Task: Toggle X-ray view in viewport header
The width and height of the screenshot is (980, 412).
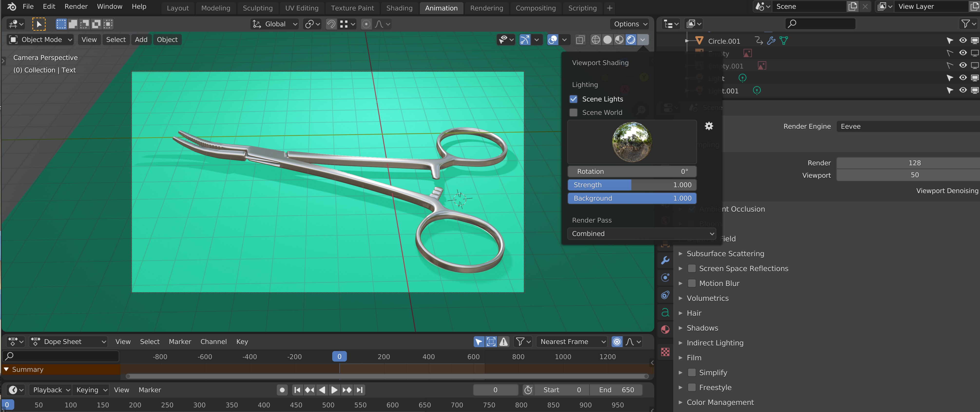Action: [x=580, y=39]
